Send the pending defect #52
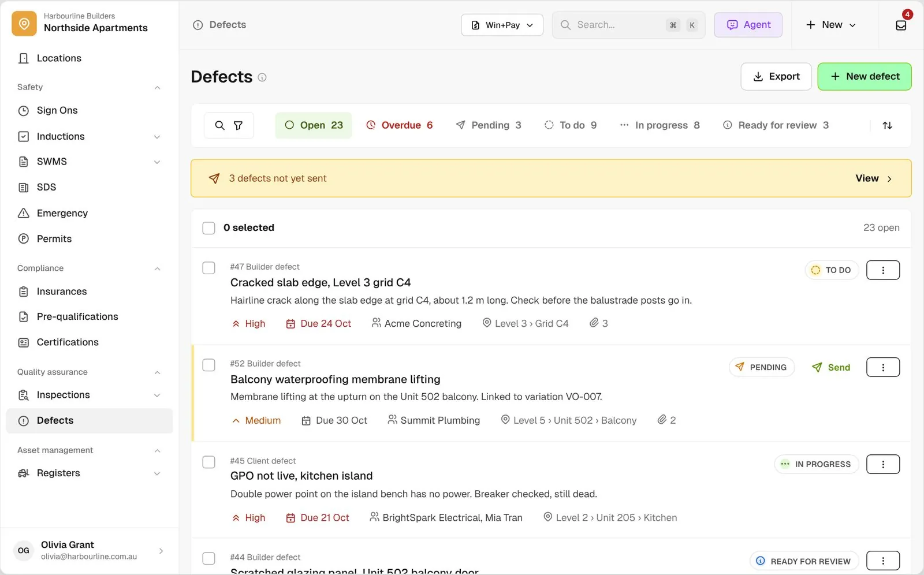 [x=831, y=367]
